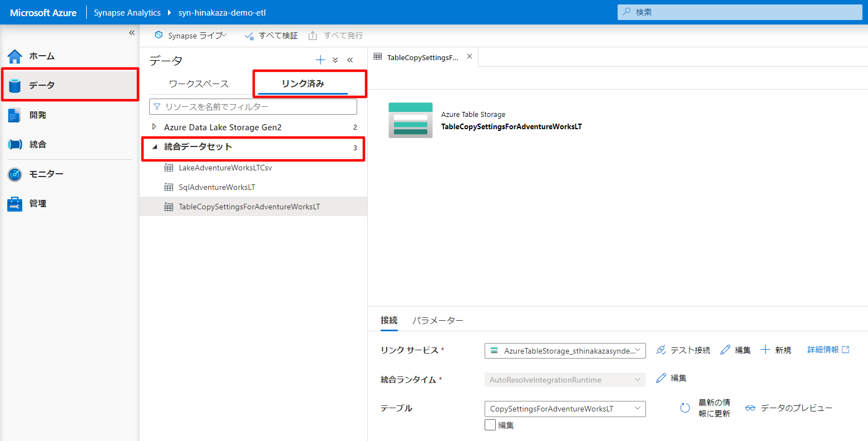Viewport: 868px width, 441px height.
Task: Click the すべて発行 button label
Action: (x=343, y=36)
